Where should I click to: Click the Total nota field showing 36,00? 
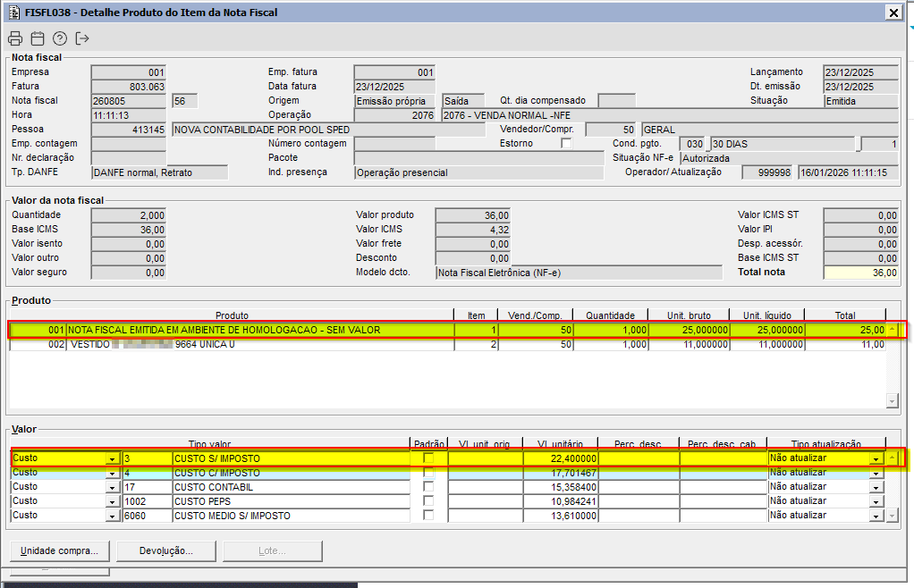click(861, 273)
